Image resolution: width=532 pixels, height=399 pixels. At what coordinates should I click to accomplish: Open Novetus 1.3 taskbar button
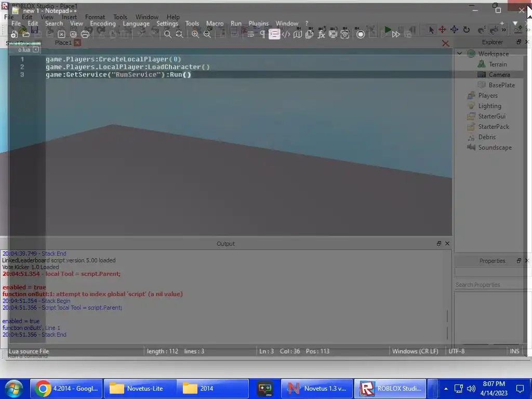[317, 389]
